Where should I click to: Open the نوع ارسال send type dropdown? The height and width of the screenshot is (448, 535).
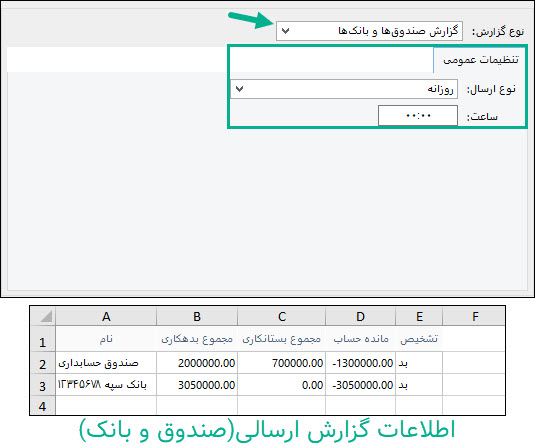[x=344, y=89]
